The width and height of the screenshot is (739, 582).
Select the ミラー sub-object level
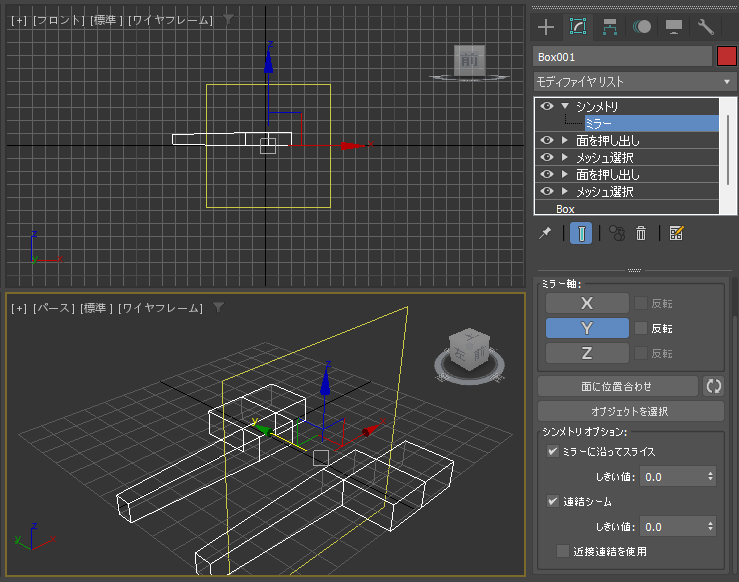pyautogui.click(x=651, y=123)
